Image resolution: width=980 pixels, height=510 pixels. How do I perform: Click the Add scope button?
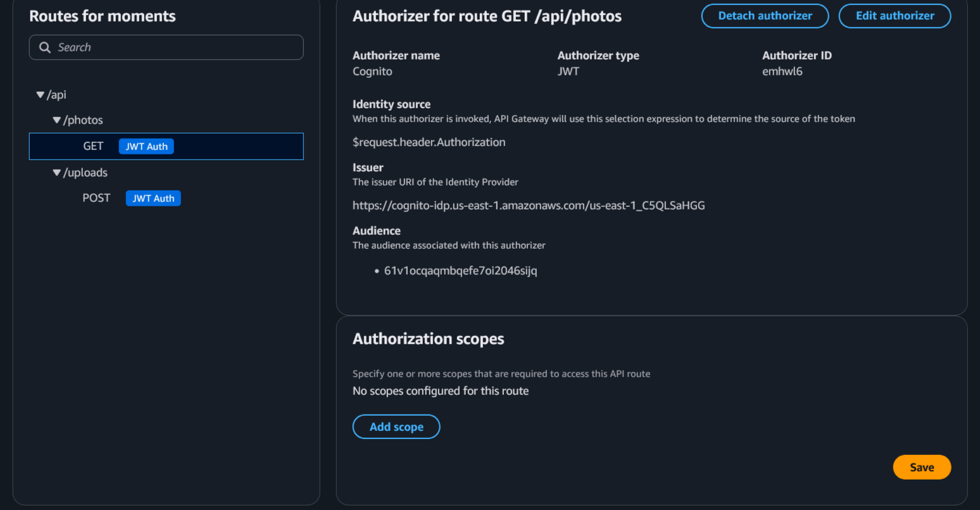[396, 426]
